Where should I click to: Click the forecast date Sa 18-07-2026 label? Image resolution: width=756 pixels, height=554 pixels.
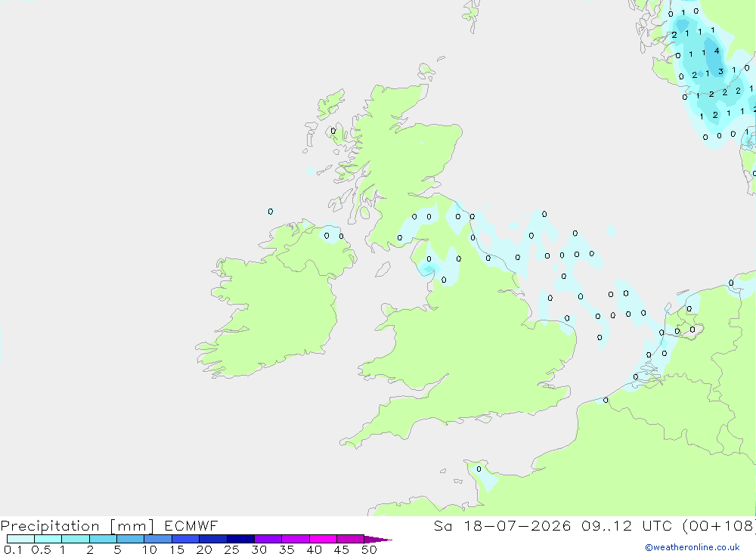(502, 525)
